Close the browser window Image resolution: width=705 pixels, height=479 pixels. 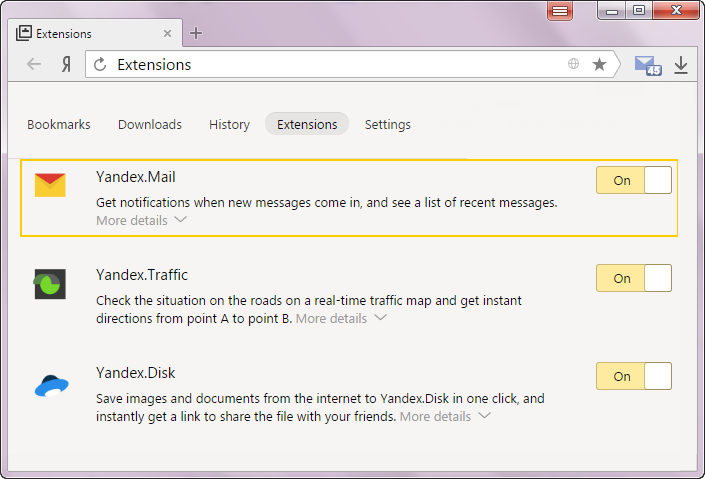(x=676, y=11)
